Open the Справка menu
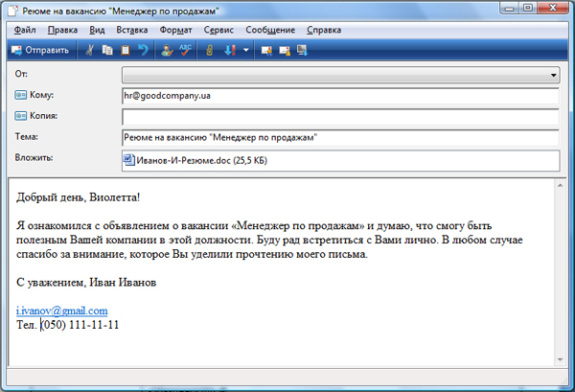The image size is (575, 392). [x=324, y=30]
